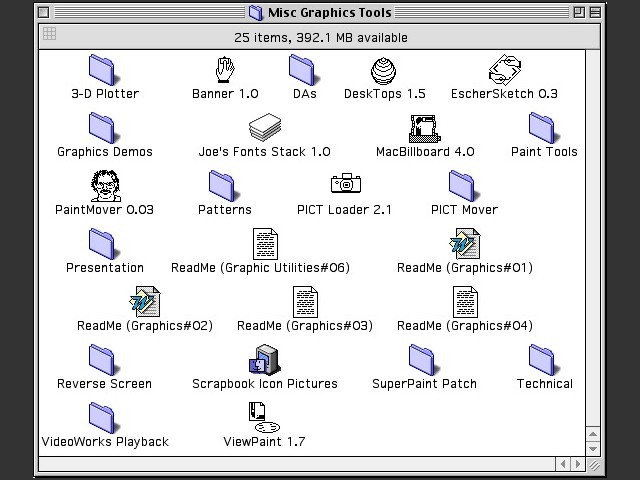Select the PaintMover 0.03 face icon
The width and height of the screenshot is (640, 480).
[x=105, y=186]
